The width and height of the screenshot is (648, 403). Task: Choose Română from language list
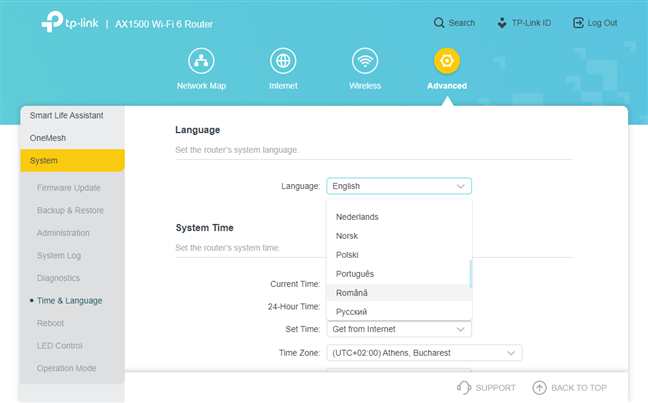(399, 293)
